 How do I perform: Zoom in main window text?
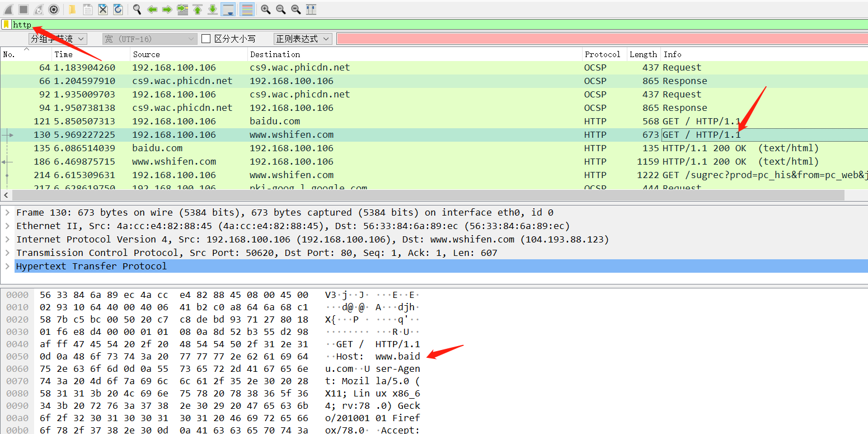266,10
